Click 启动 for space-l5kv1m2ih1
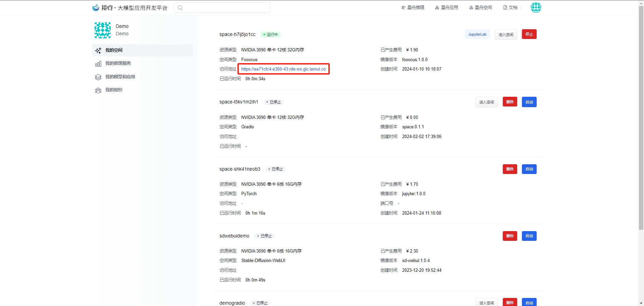 pos(529,102)
